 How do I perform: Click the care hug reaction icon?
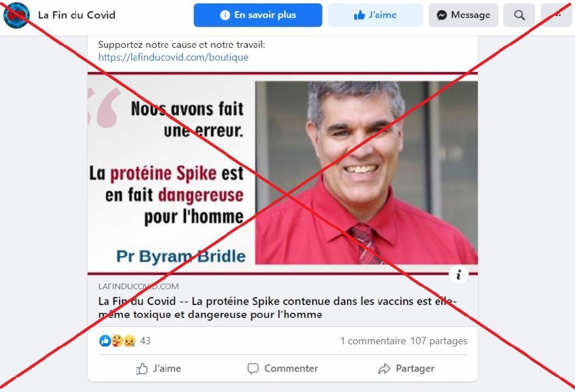pyautogui.click(x=117, y=341)
